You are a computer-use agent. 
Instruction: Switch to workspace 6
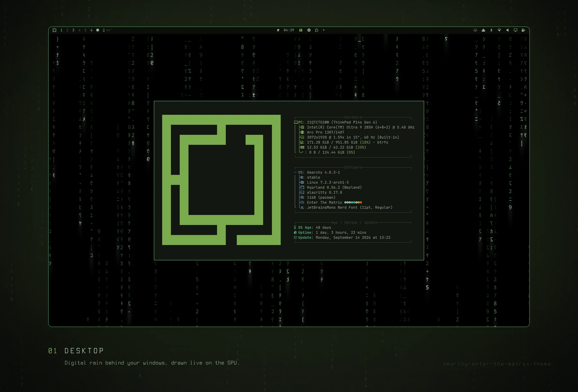click(92, 30)
